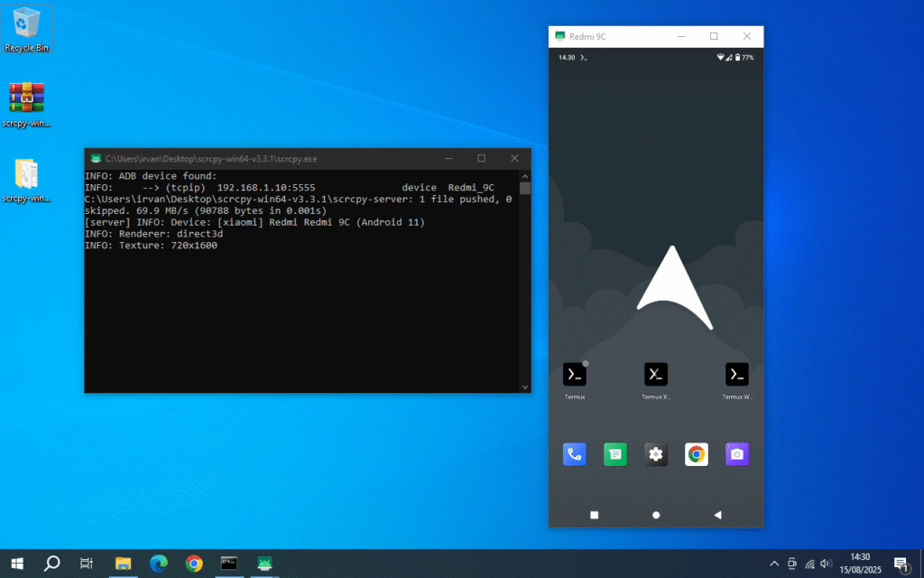Close the scrcpy.exe console window
The width and height of the screenshot is (924, 578).
[x=514, y=159]
